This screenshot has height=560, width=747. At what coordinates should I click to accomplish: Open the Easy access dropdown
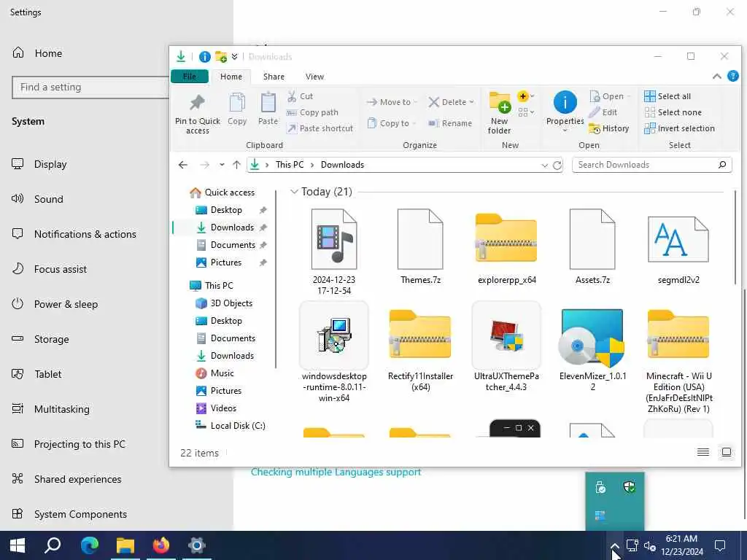pos(525,112)
